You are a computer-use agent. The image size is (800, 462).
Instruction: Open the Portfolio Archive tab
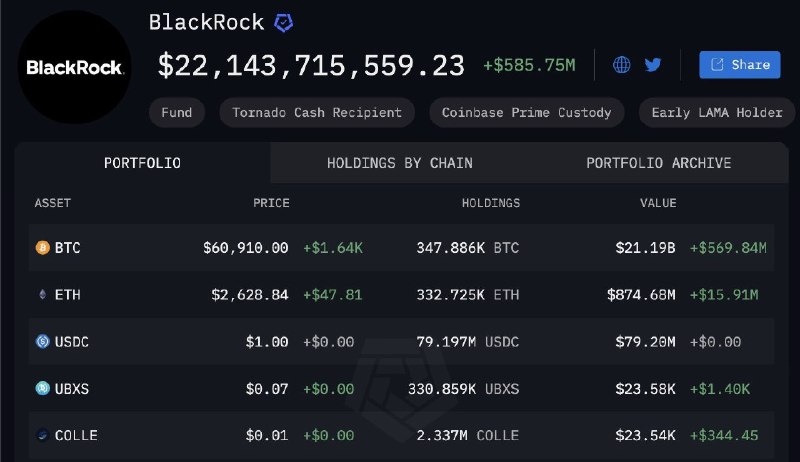(658, 163)
